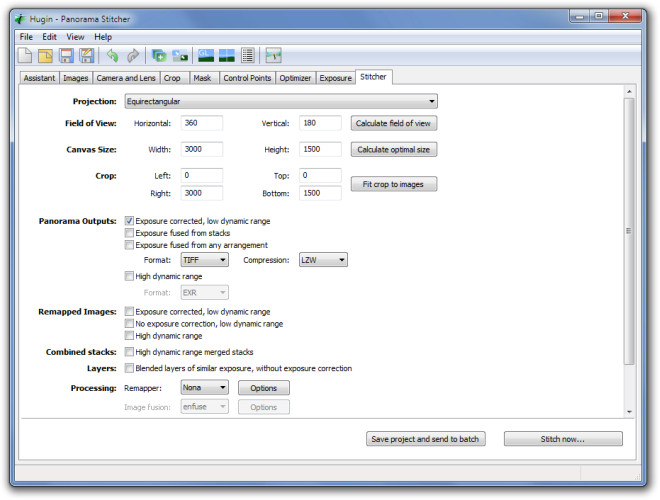Click the New project toolbar icon
Viewport: 660px width, 500px height.
coord(25,56)
